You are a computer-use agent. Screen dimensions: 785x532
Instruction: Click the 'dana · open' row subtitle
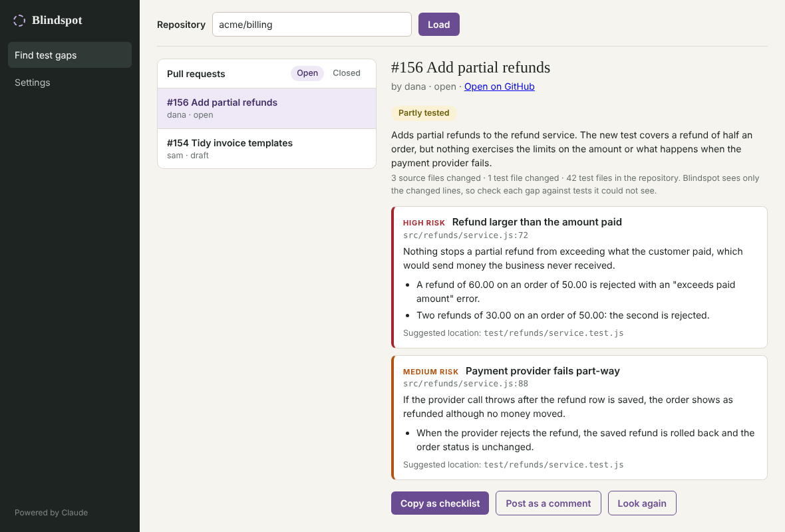(190, 115)
